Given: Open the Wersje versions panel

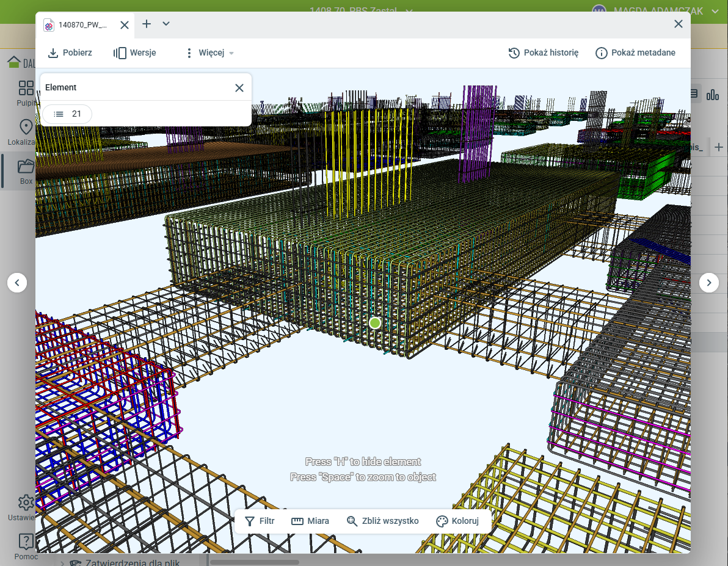Looking at the screenshot, I should 135,53.
